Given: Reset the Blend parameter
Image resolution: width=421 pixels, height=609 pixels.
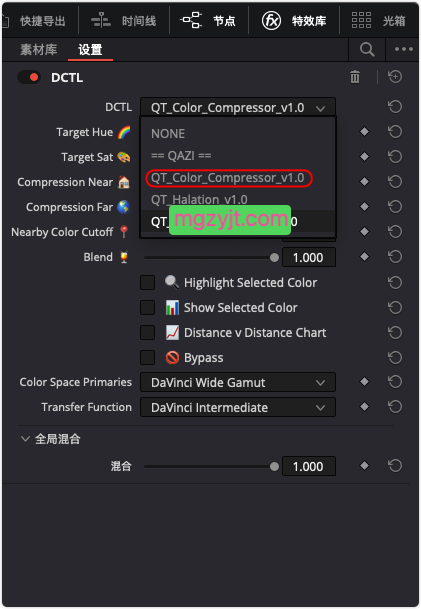Looking at the screenshot, I should tap(395, 257).
